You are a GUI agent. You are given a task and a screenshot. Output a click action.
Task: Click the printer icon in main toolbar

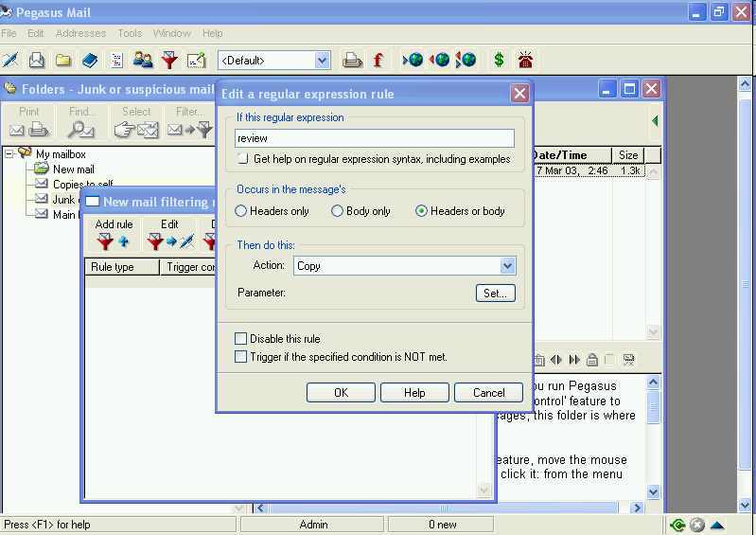(352, 61)
